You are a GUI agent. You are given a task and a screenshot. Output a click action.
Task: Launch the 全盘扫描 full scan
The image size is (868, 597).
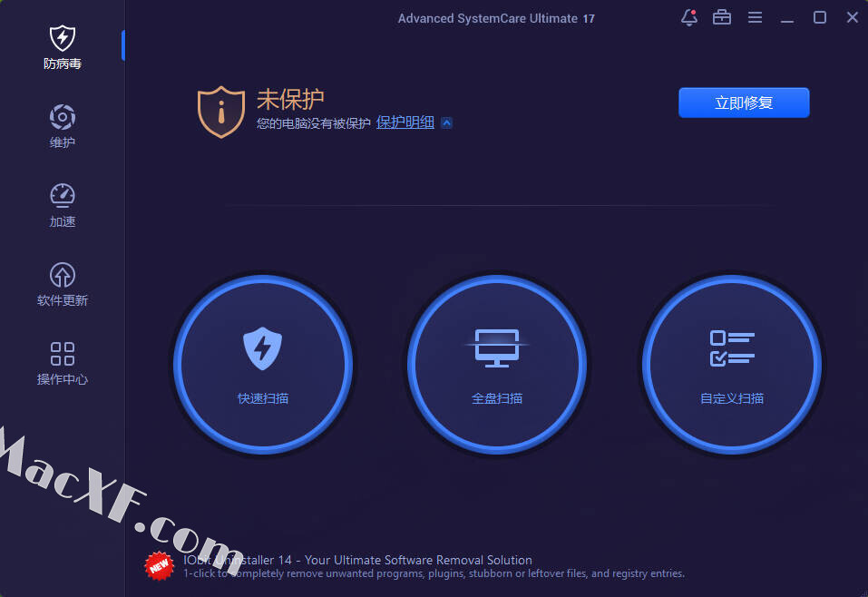tap(497, 365)
